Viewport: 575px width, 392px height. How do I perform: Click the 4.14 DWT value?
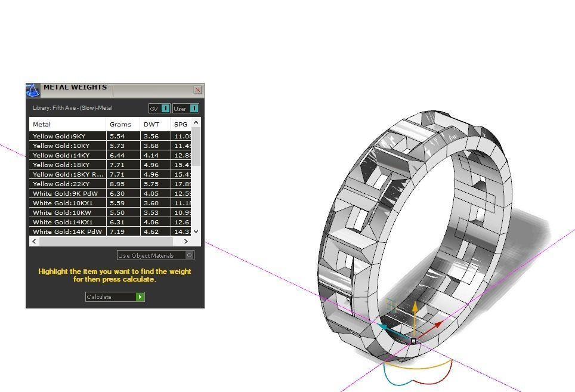click(x=151, y=155)
